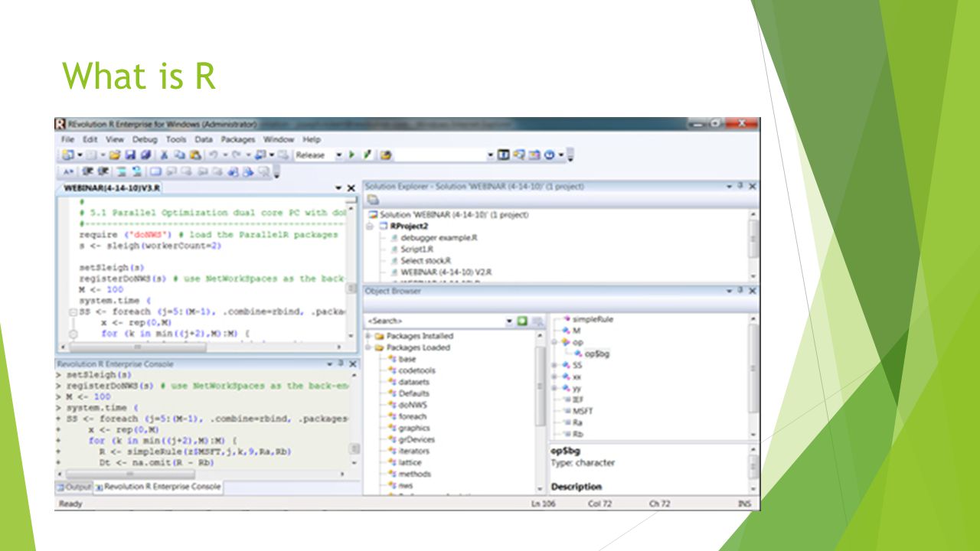Select WEBINAR (4-14-10) V2.R file

(446, 272)
